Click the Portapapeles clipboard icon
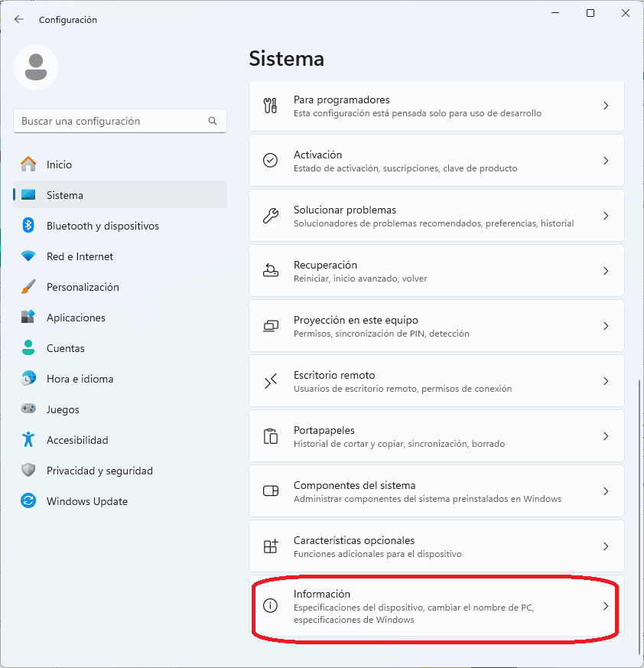This screenshot has height=668, width=644. point(271,436)
